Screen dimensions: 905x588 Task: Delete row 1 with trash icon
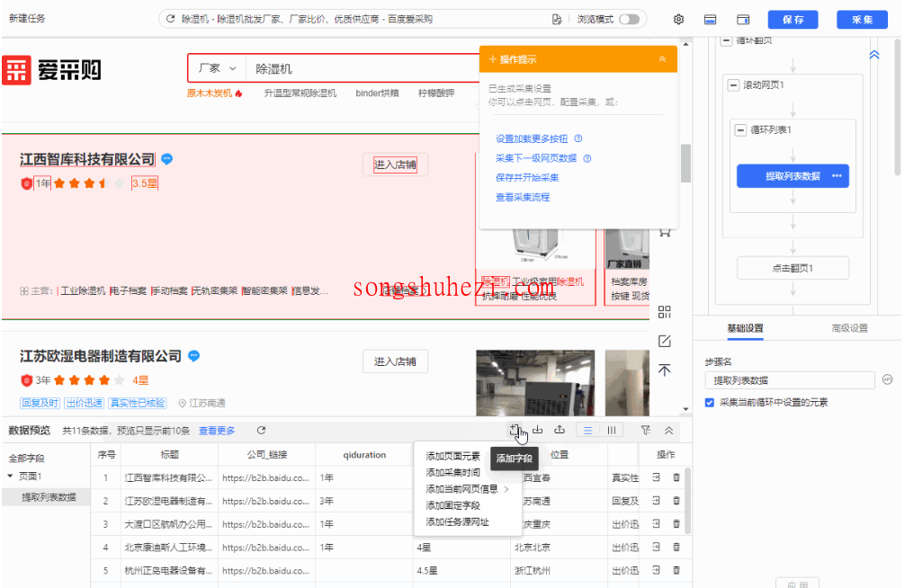pyautogui.click(x=676, y=477)
